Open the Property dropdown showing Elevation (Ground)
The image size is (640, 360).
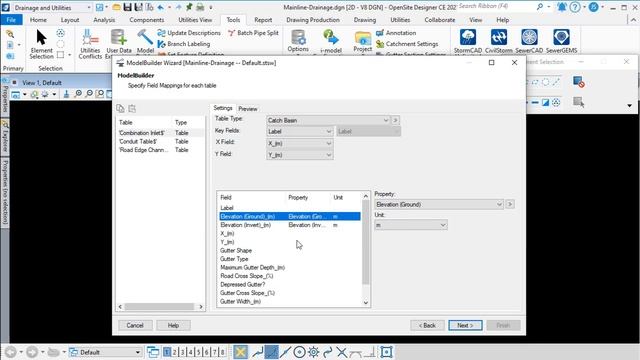coord(439,204)
